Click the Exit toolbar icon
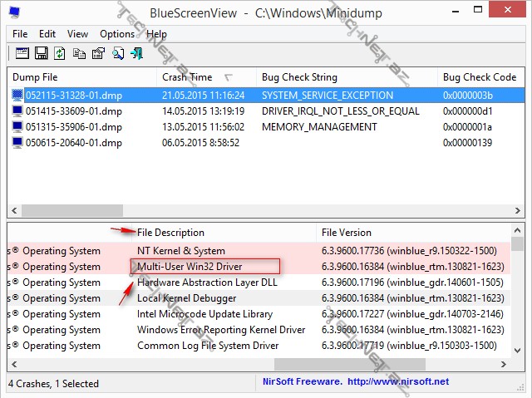This screenshot has width=532, height=398. (136, 53)
